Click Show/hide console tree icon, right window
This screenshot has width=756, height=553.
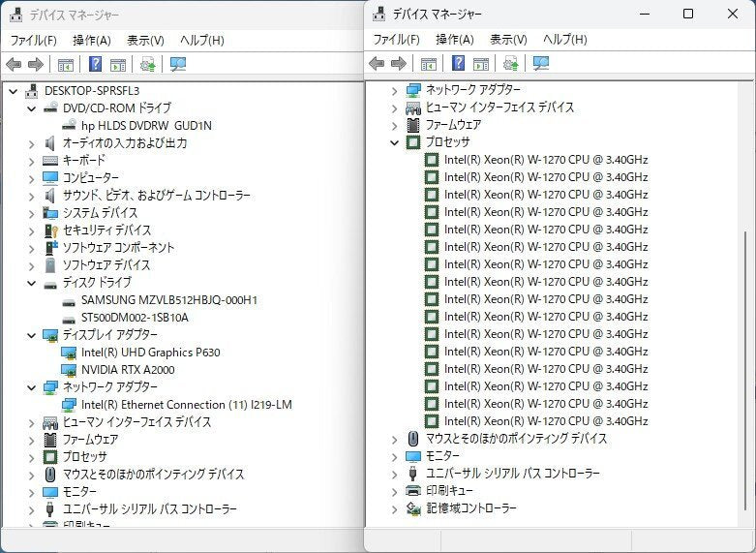click(x=429, y=63)
